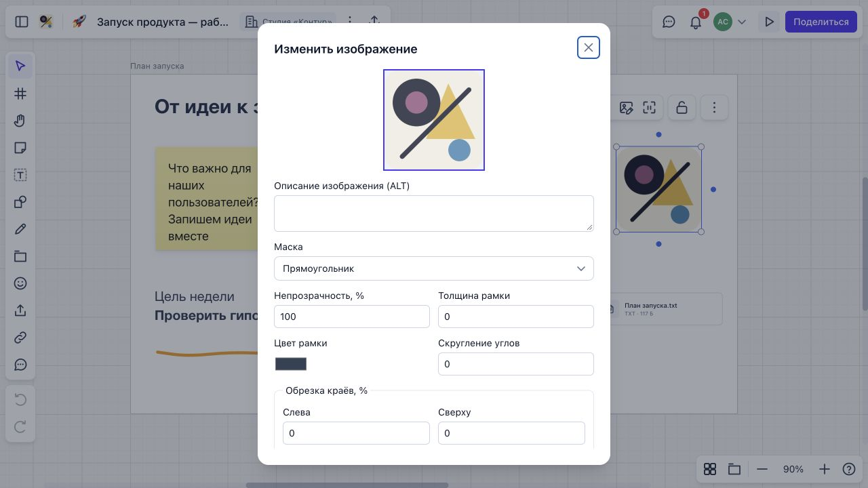Click the image preview thumbnail in the dialog
The width and height of the screenshot is (868, 488).
[434, 120]
